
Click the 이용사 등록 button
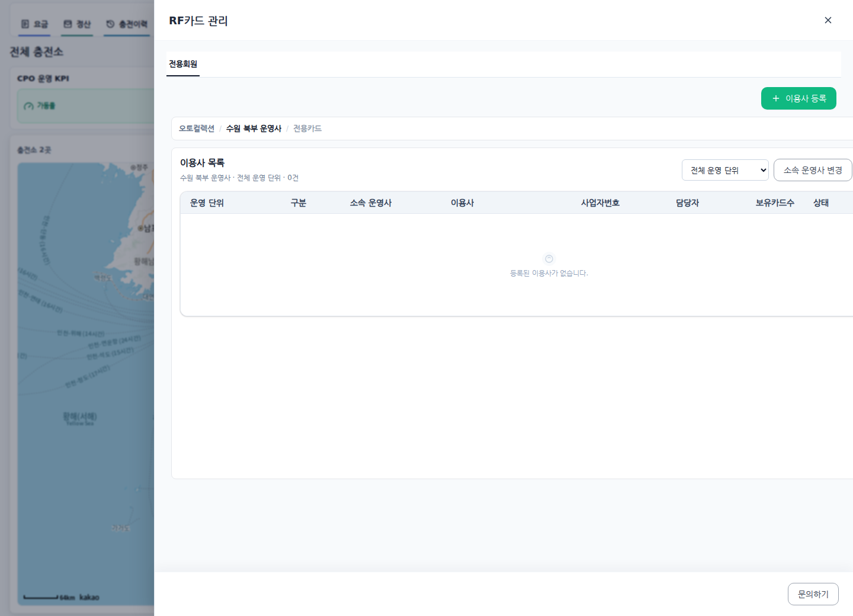tap(799, 98)
